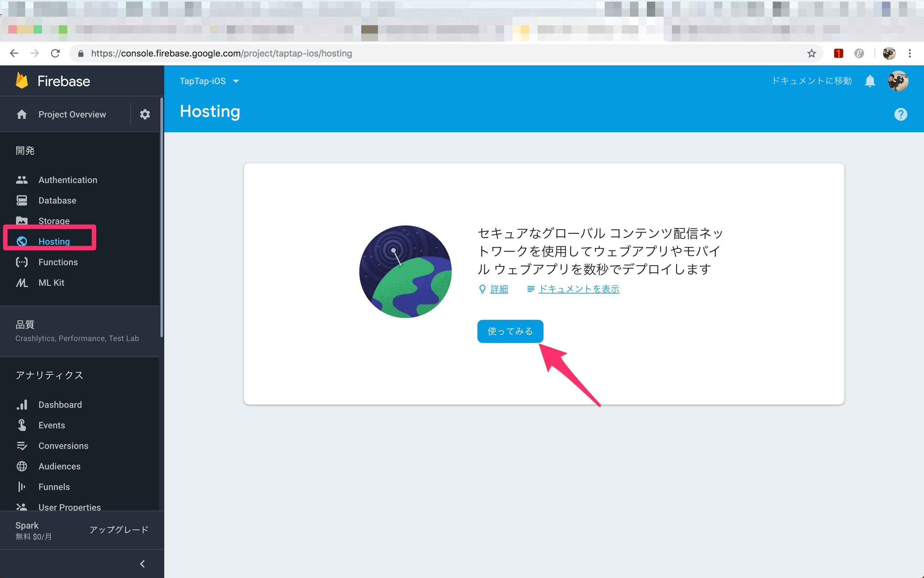Expand the 品質 section
Image resolution: width=924 pixels, height=578 pixels.
(x=80, y=331)
